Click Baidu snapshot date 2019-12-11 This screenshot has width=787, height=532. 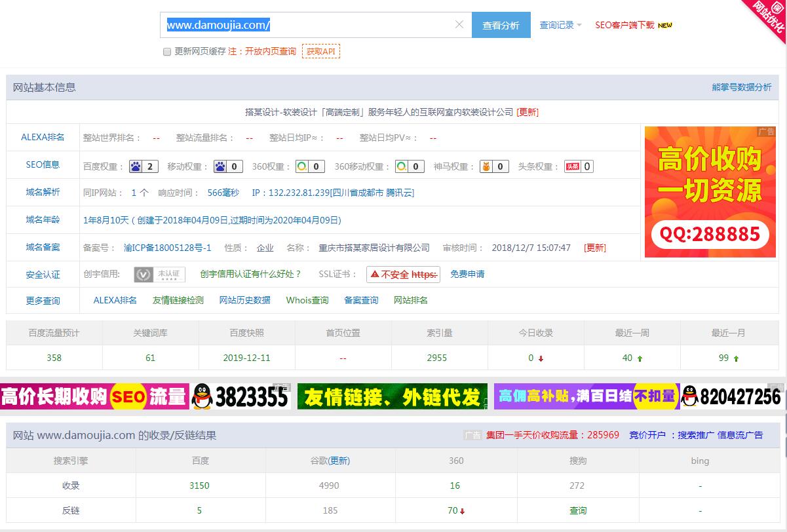click(x=247, y=358)
